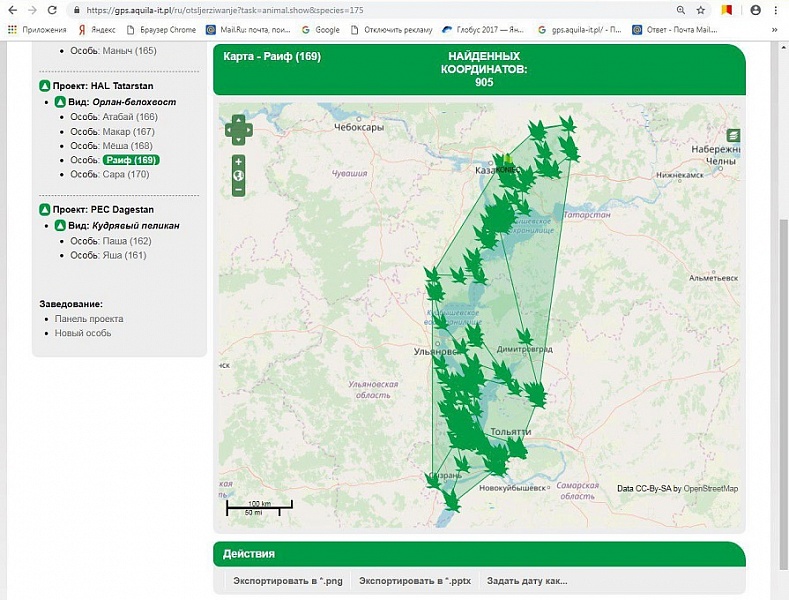Click the Задать дату как... button
Viewport: 789px width, 600px height.
pos(527,581)
